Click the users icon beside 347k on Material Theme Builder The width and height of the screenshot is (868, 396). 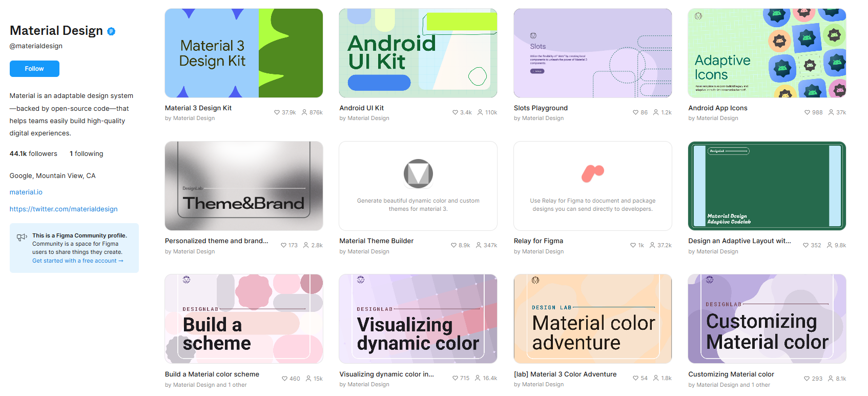click(x=479, y=245)
